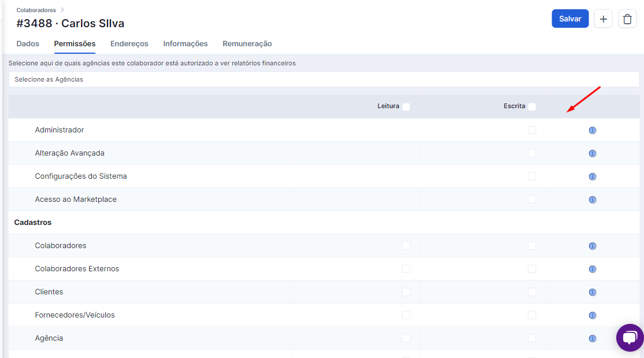This screenshot has height=358, width=644.
Task: Click the Configurações do Sistema label
Action: [x=81, y=176]
